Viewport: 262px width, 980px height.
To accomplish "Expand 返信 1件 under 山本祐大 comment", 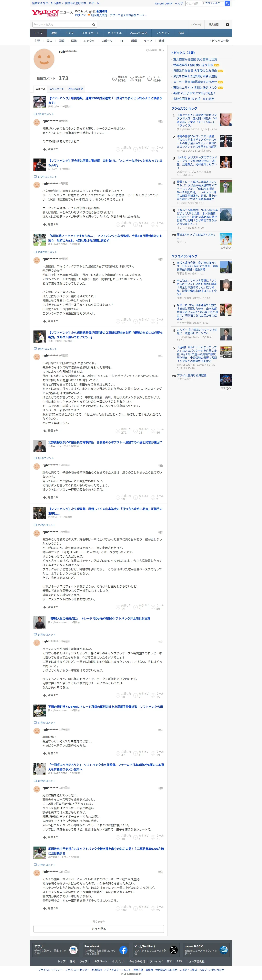I will pyautogui.click(x=50, y=607).
